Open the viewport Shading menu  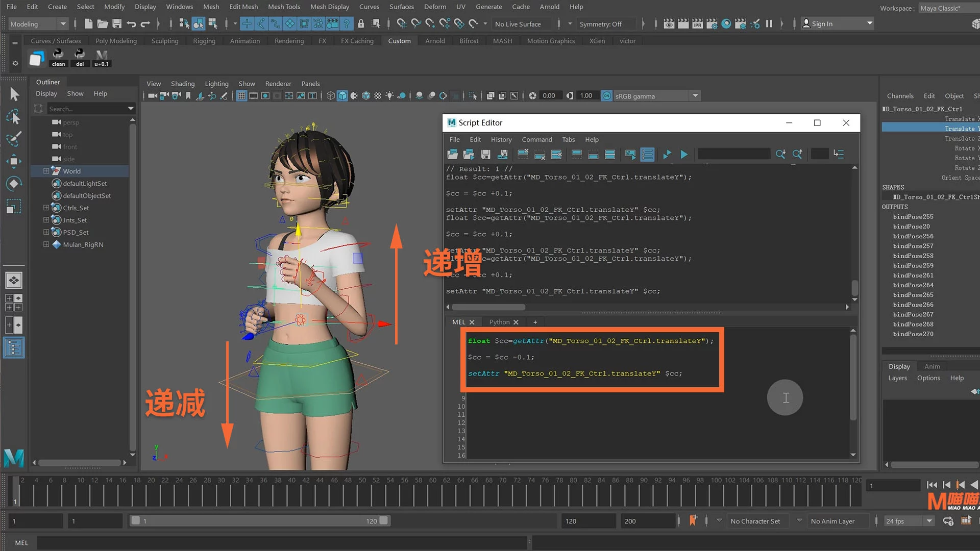[x=183, y=84]
